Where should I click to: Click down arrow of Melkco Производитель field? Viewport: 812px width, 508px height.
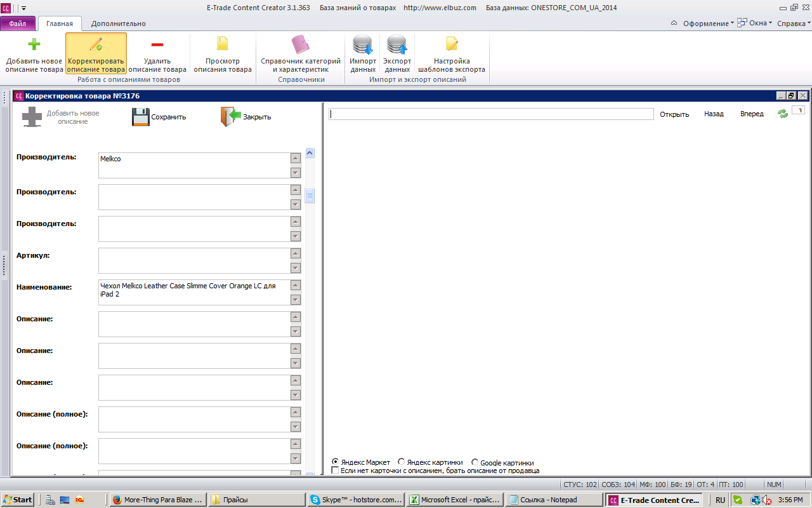[296, 173]
